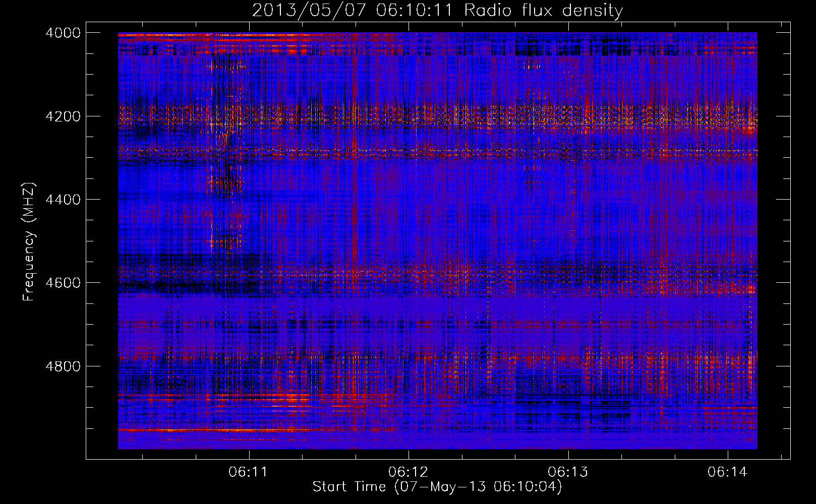The height and width of the screenshot is (504, 816).
Task: Click the 06:13 time axis label
Action: click(x=568, y=472)
